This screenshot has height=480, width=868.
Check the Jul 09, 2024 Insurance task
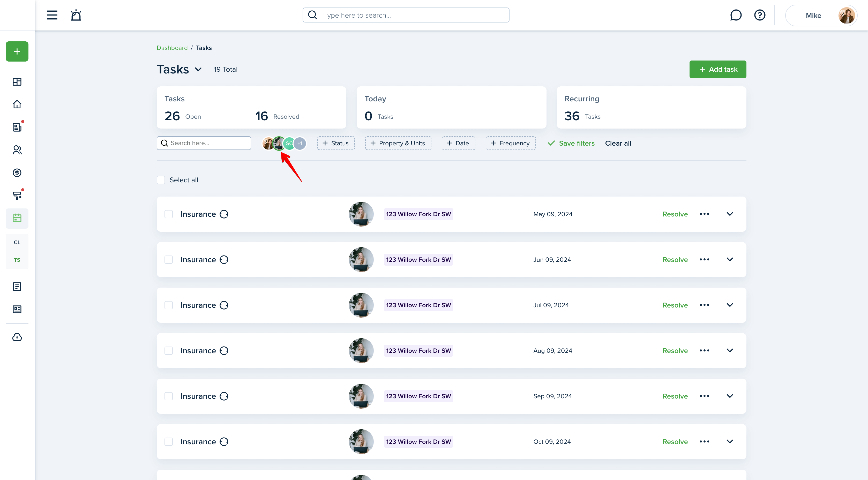coord(169,305)
